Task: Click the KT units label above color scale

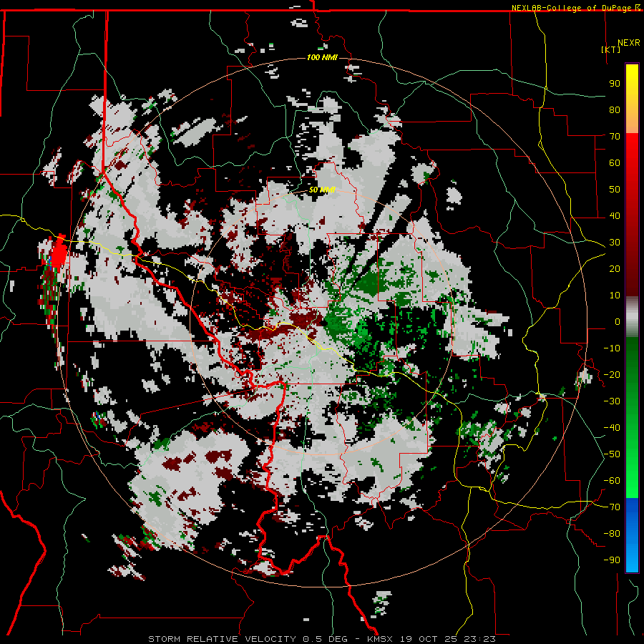Action: 611,49
